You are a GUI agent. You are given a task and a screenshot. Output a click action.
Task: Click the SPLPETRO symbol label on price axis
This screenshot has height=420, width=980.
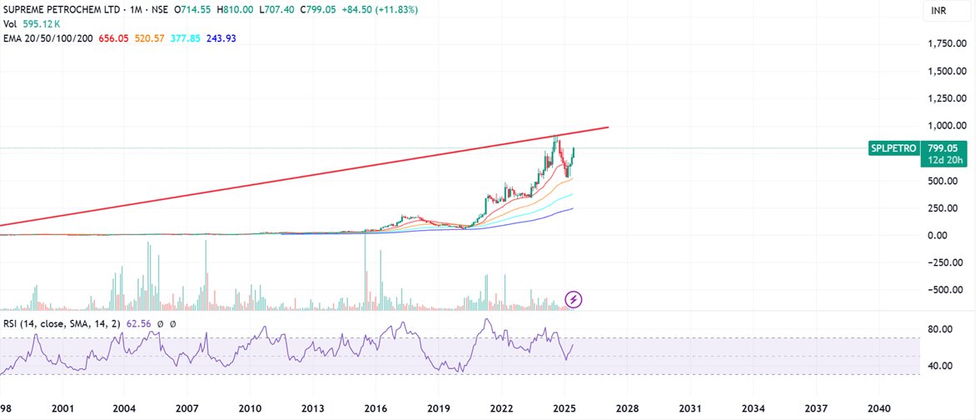(893, 148)
